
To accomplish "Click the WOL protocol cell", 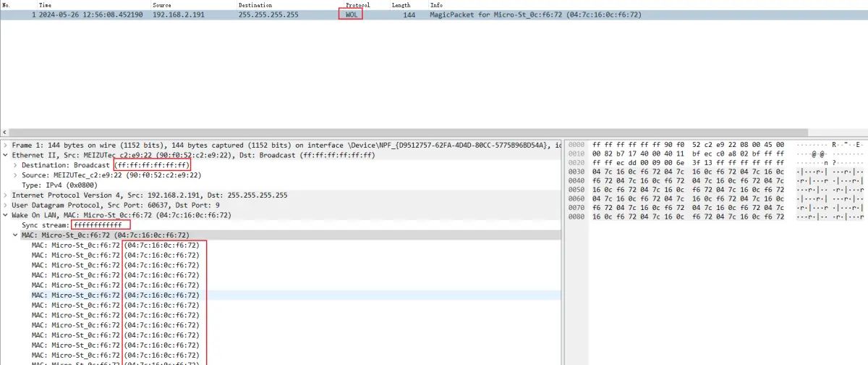I will [351, 15].
